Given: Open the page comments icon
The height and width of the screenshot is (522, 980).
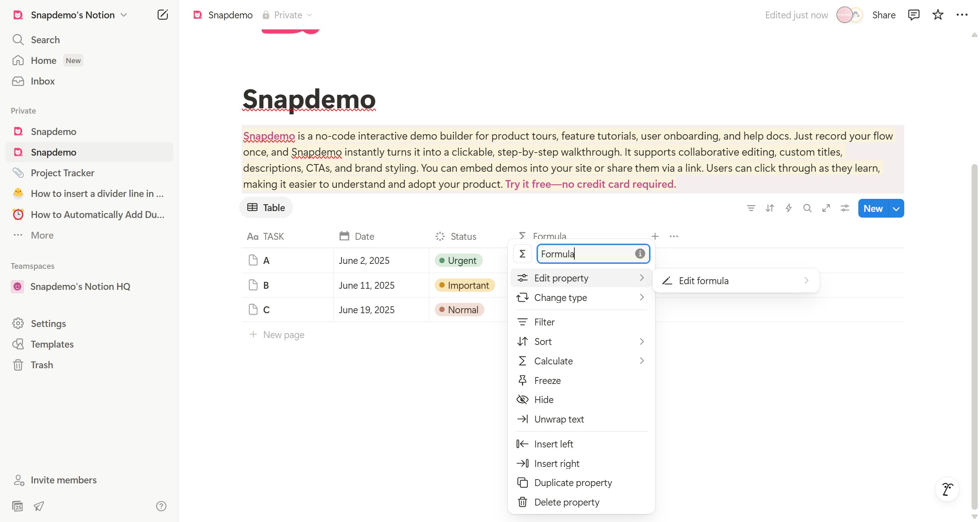Looking at the screenshot, I should pos(913,15).
